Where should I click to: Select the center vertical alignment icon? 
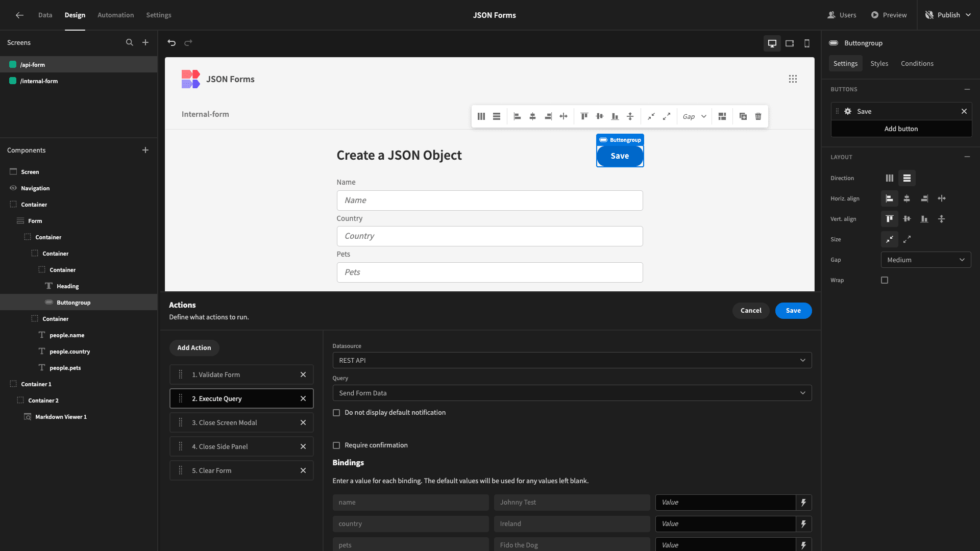906,219
